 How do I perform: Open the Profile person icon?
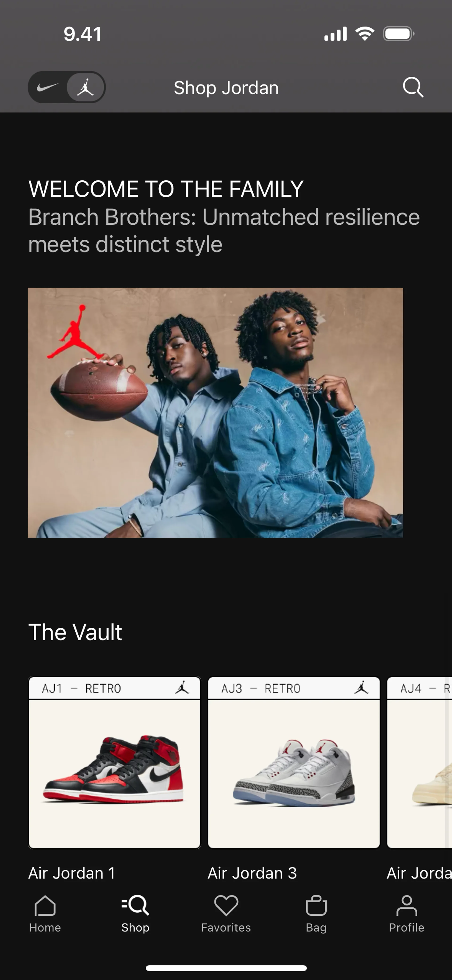(407, 905)
